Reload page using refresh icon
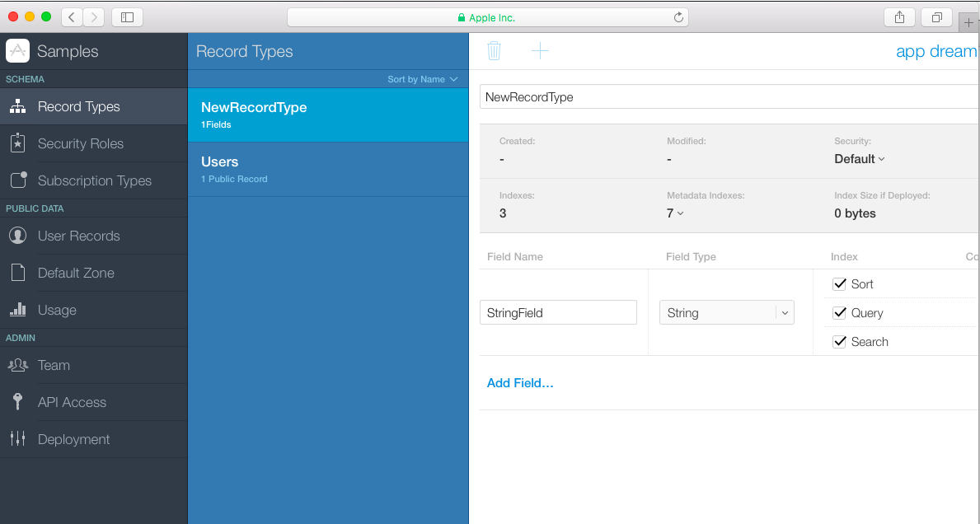The height and width of the screenshot is (524, 980). [x=678, y=17]
